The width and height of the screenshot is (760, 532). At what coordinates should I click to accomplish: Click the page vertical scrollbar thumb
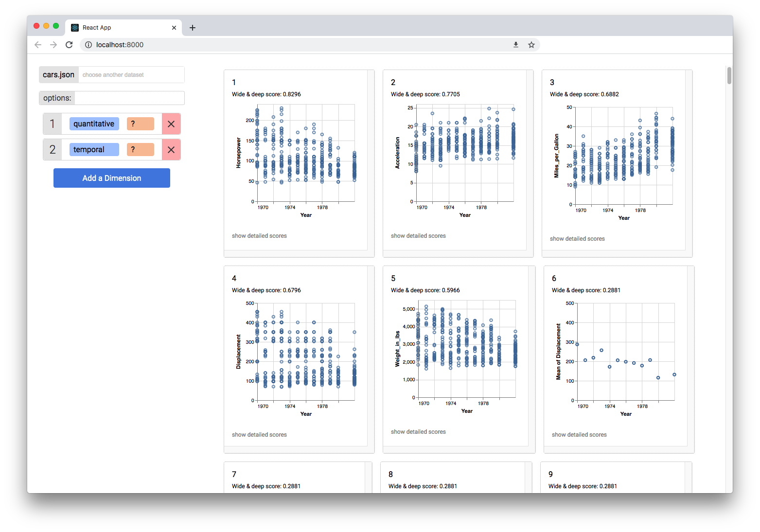[729, 76]
